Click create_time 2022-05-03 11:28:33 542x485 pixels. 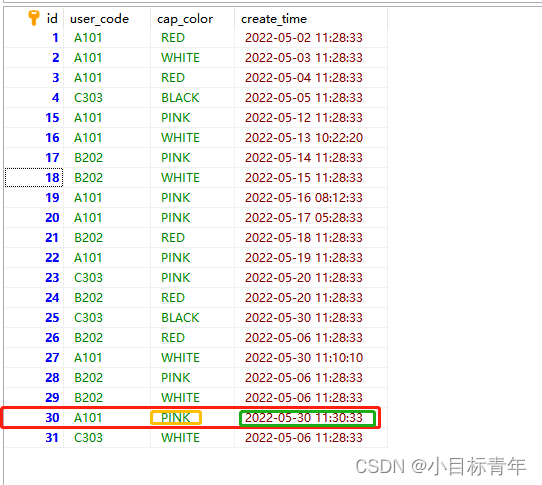tap(304, 58)
